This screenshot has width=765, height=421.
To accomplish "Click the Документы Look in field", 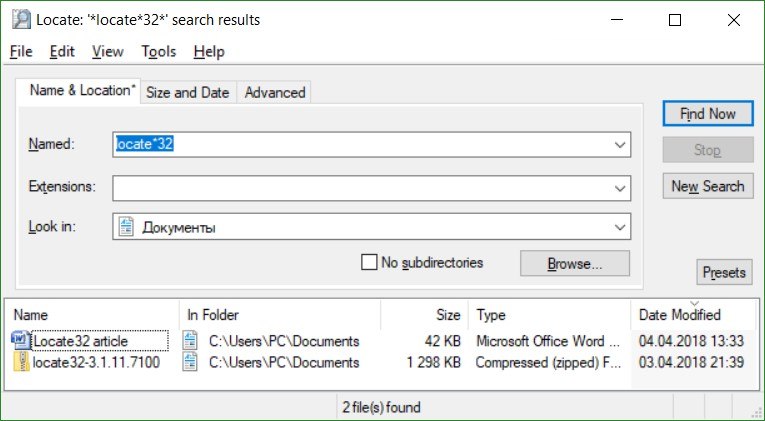I will coord(371,227).
